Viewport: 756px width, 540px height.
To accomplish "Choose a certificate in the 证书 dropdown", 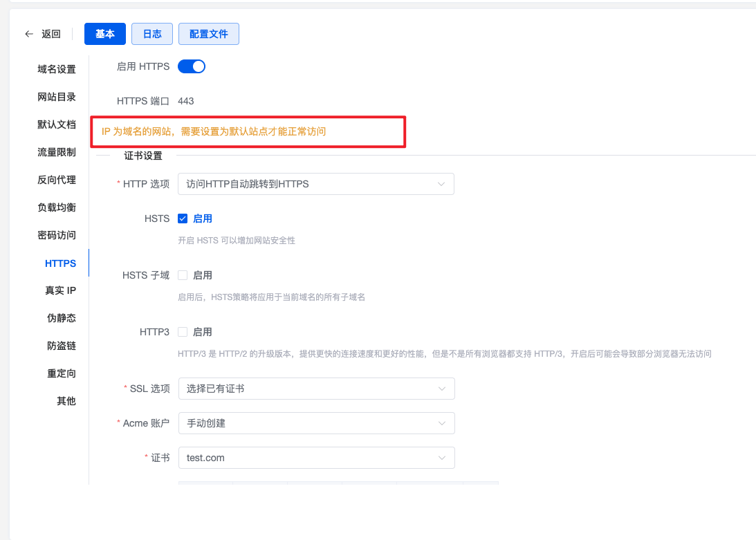I will click(x=316, y=458).
